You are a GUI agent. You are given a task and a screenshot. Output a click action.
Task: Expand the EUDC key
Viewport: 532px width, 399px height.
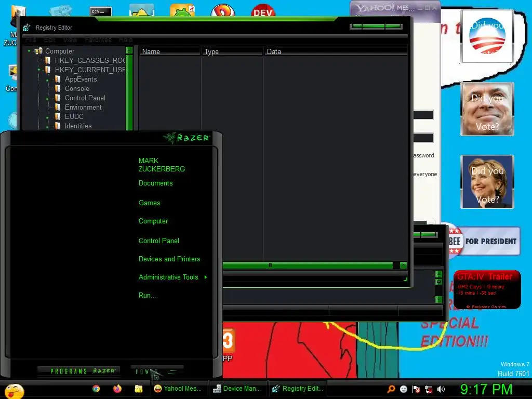pos(47,118)
